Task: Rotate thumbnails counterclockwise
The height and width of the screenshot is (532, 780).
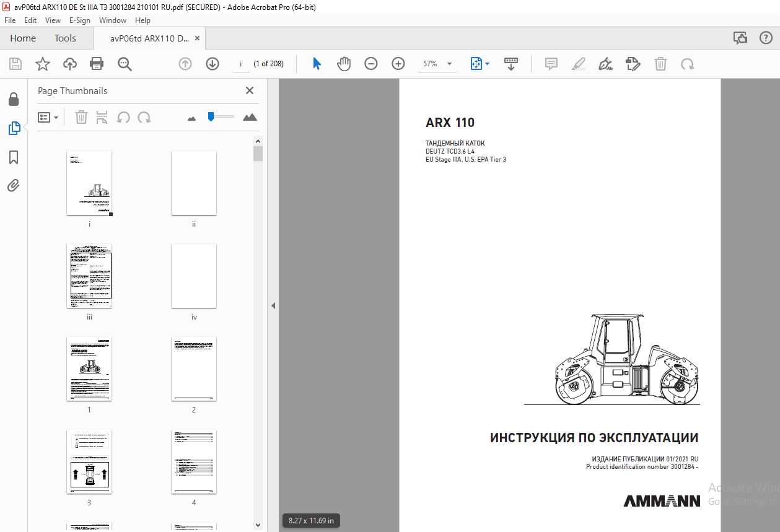Action: [124, 117]
